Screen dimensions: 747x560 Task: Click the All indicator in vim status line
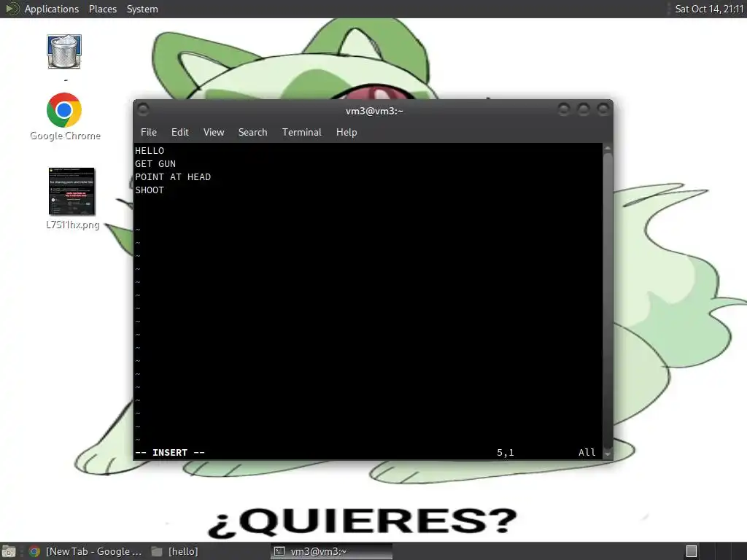coord(587,453)
